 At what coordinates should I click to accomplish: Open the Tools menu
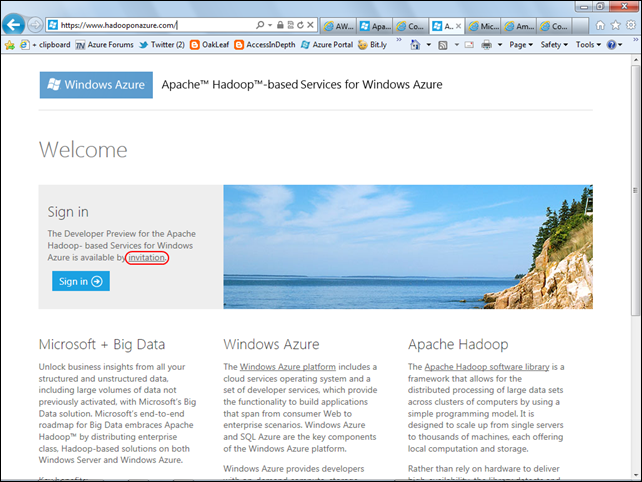coord(588,45)
